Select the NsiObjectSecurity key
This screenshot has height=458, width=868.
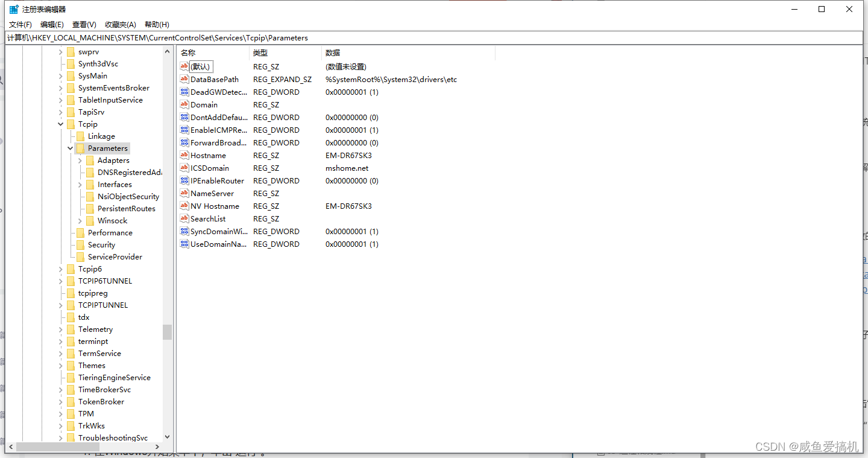point(128,196)
